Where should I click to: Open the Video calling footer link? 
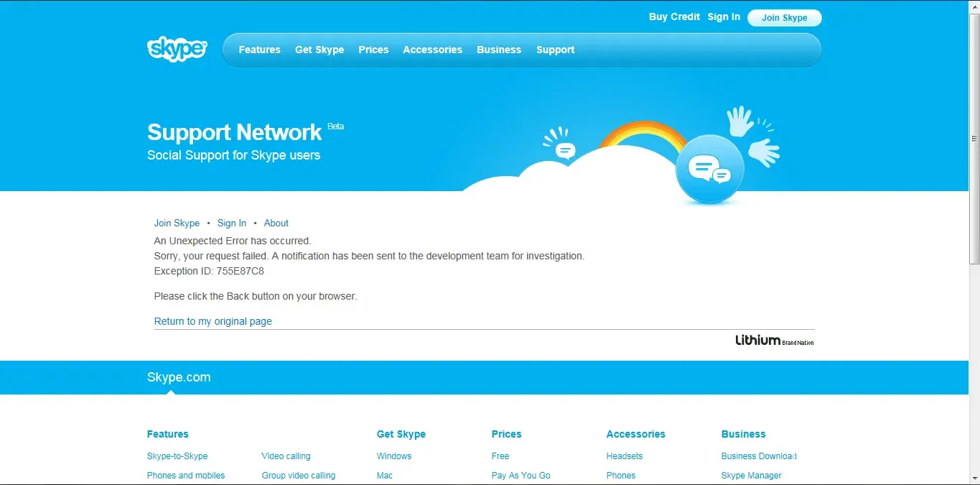(x=286, y=456)
